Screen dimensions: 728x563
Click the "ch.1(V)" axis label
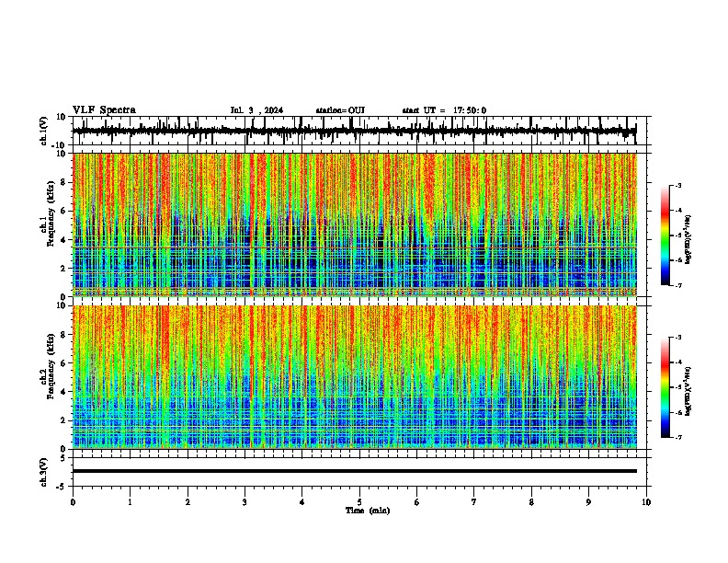(44, 131)
